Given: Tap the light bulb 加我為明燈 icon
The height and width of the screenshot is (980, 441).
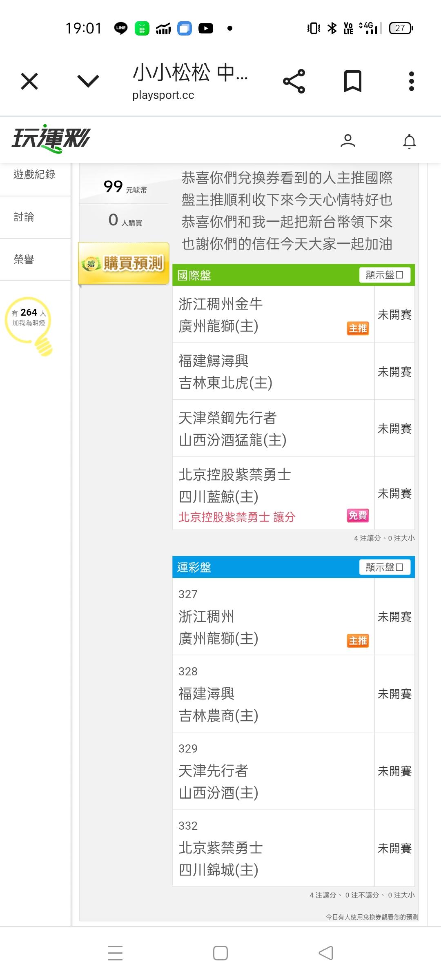Looking at the screenshot, I should [x=29, y=325].
